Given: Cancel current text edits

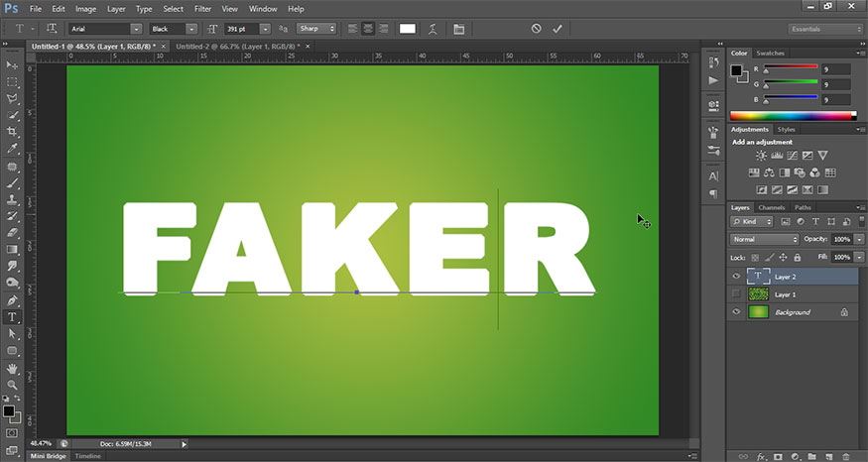Looking at the screenshot, I should click(x=536, y=29).
